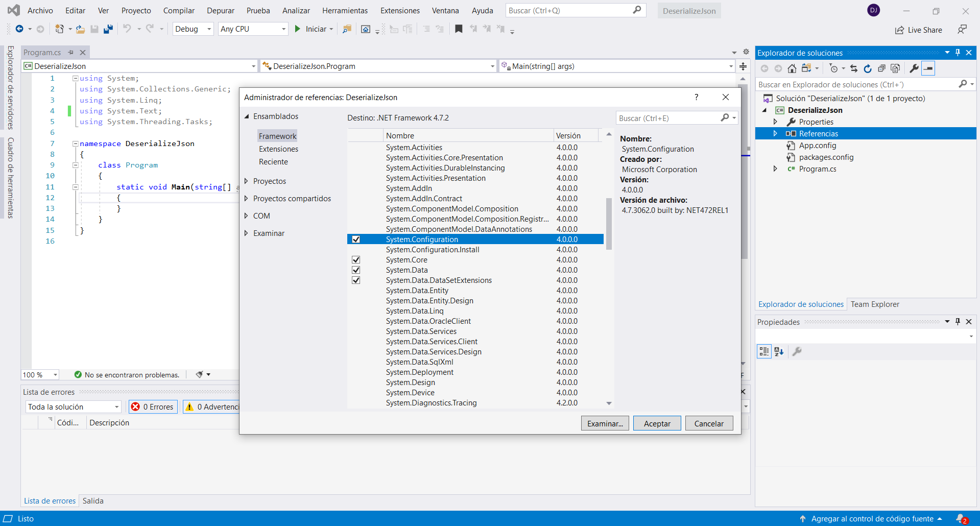Click the green Iniciar play icon
Screen dimensions: 980x526
298,29
